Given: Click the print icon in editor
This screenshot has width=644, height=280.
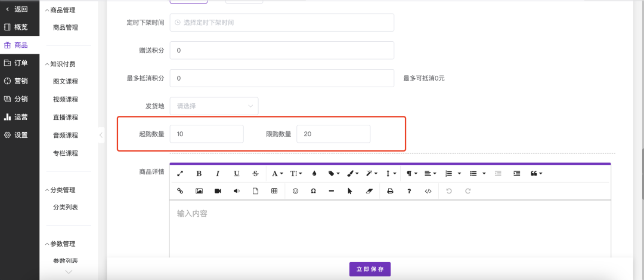Looking at the screenshot, I should 391,191.
